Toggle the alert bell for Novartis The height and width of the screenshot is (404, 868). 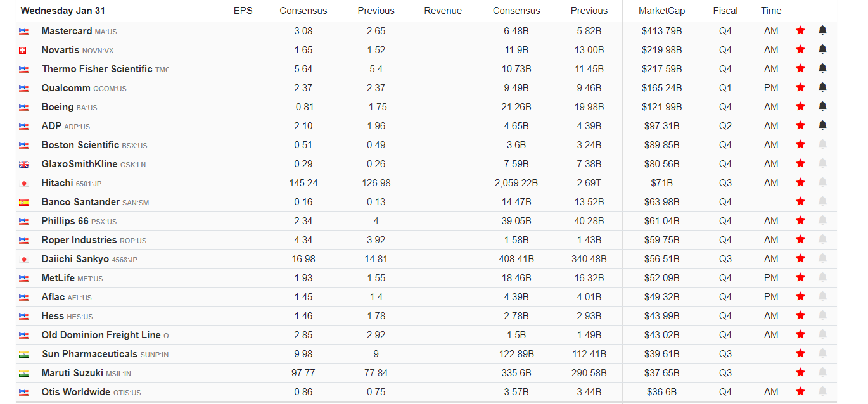(822, 49)
